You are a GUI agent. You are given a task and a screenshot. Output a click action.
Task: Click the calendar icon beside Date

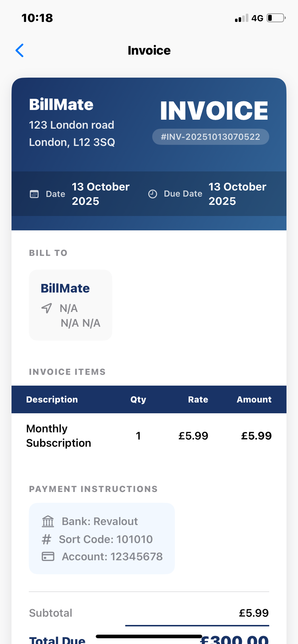(x=34, y=194)
